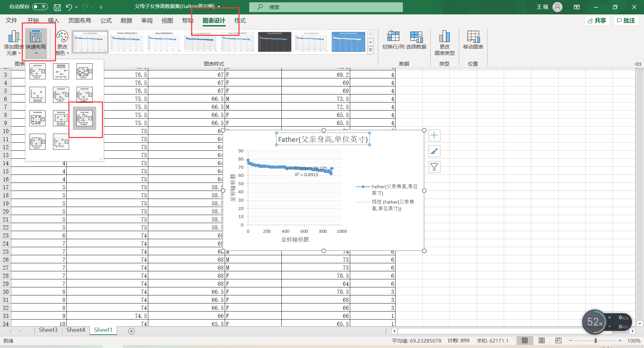This screenshot has height=348, width=644.
Task: Click the Comments button
Action: click(x=626, y=21)
